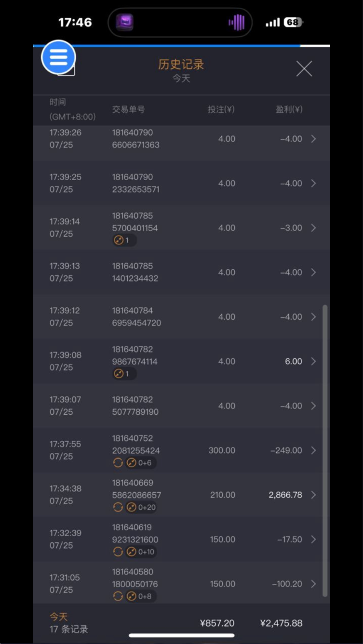Open the blue hamburger menu button
This screenshot has width=363, height=644.
58,57
